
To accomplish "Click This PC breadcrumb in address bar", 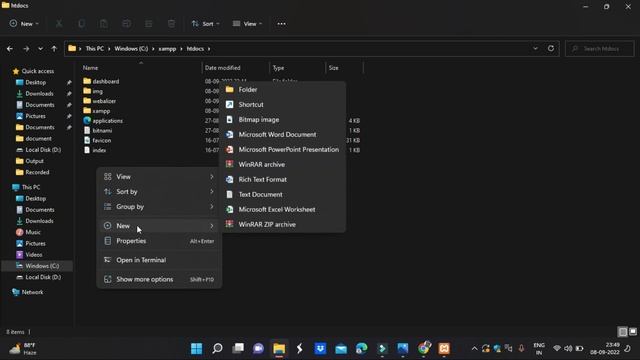I will pyautogui.click(x=95, y=49).
